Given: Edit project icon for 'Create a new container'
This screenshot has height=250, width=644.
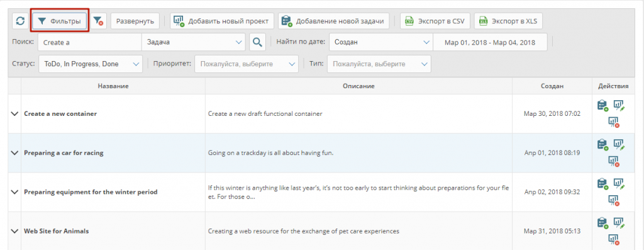Looking at the screenshot, I should tap(619, 106).
